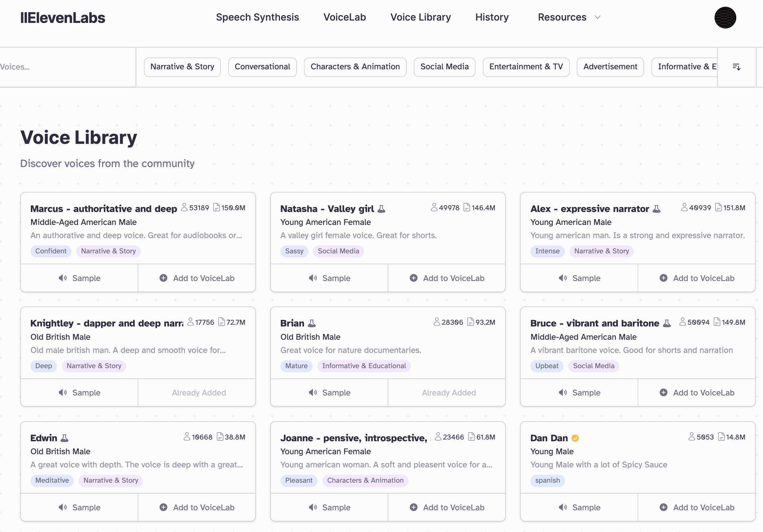The width and height of the screenshot is (763, 532).
Task: Click the Sassy tag on Natasha card
Action: (x=294, y=251)
